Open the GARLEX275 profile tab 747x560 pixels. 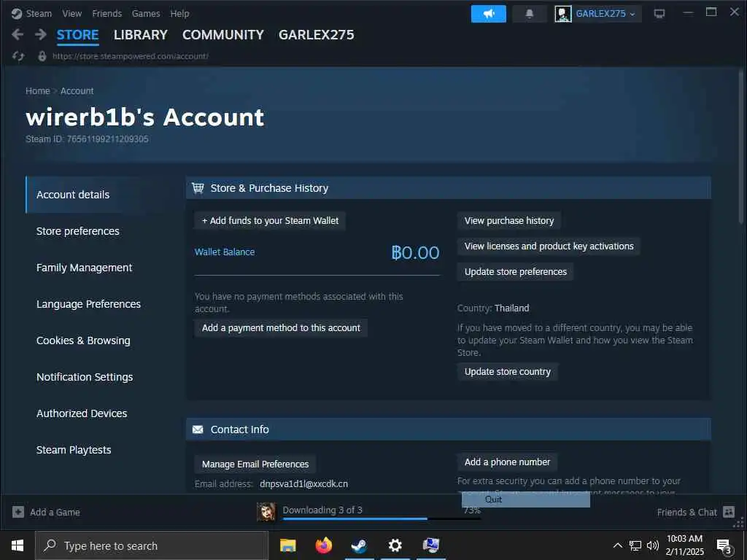point(317,35)
